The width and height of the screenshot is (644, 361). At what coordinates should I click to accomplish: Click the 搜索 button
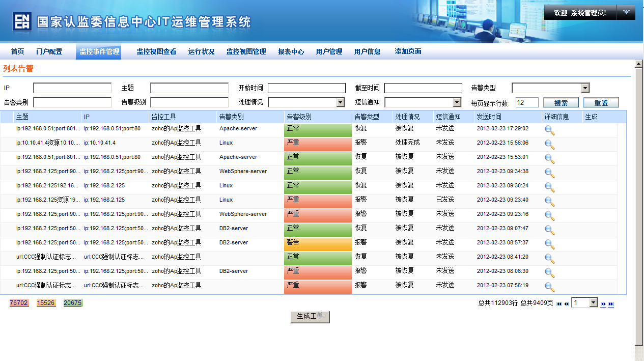(x=561, y=102)
